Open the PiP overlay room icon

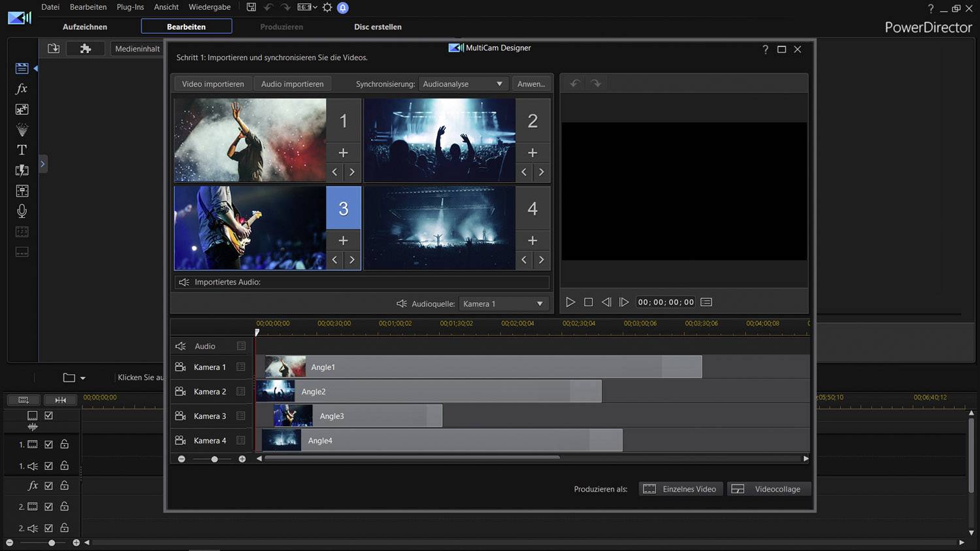(22, 109)
